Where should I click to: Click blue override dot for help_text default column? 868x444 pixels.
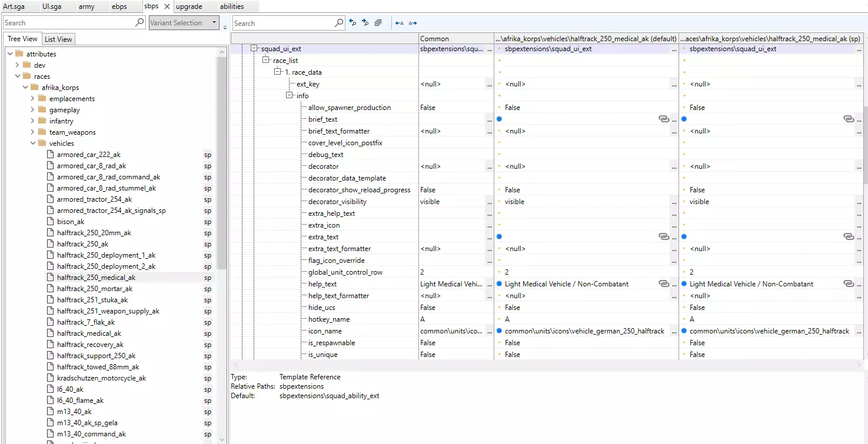point(499,284)
